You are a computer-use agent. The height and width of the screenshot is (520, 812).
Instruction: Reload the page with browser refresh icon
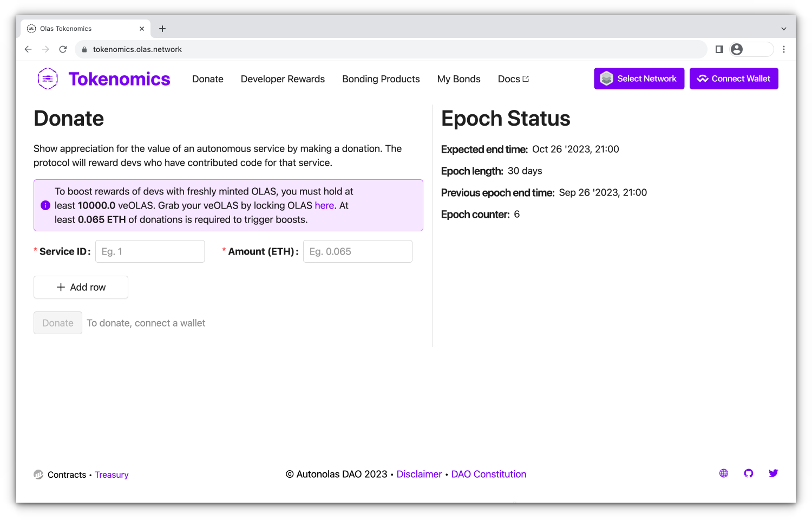[63, 49]
